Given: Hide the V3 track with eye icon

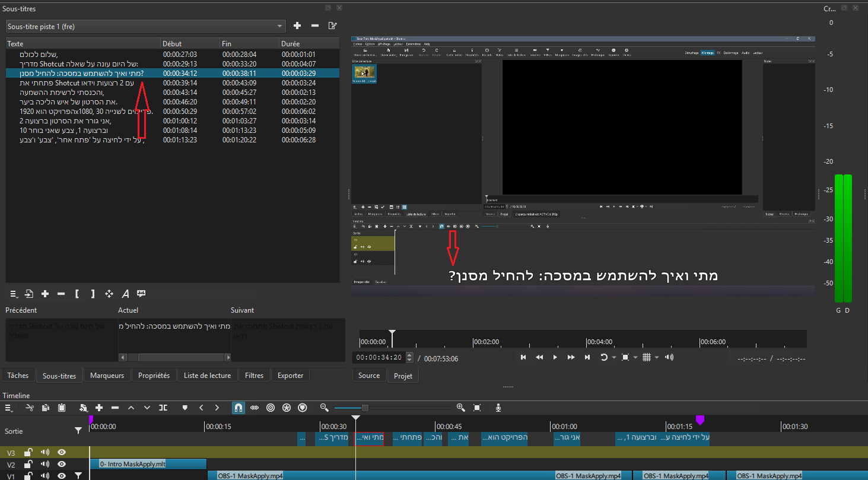Looking at the screenshot, I should pos(61,453).
